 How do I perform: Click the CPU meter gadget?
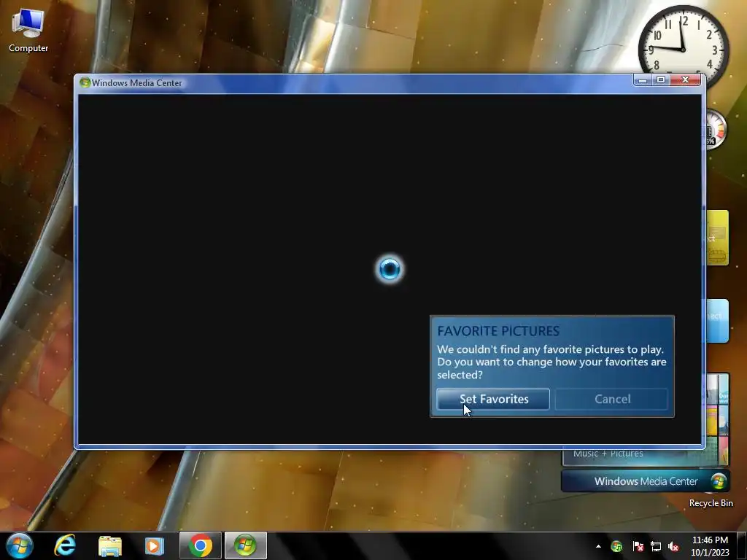click(716, 130)
